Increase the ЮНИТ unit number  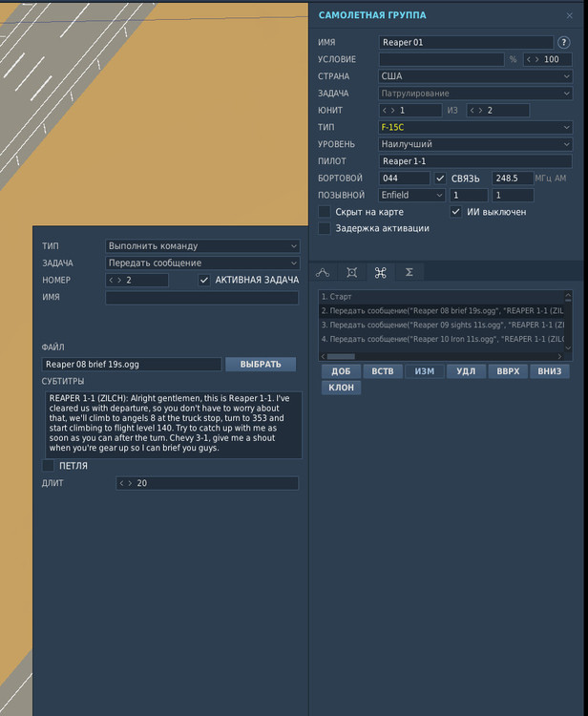(392, 111)
